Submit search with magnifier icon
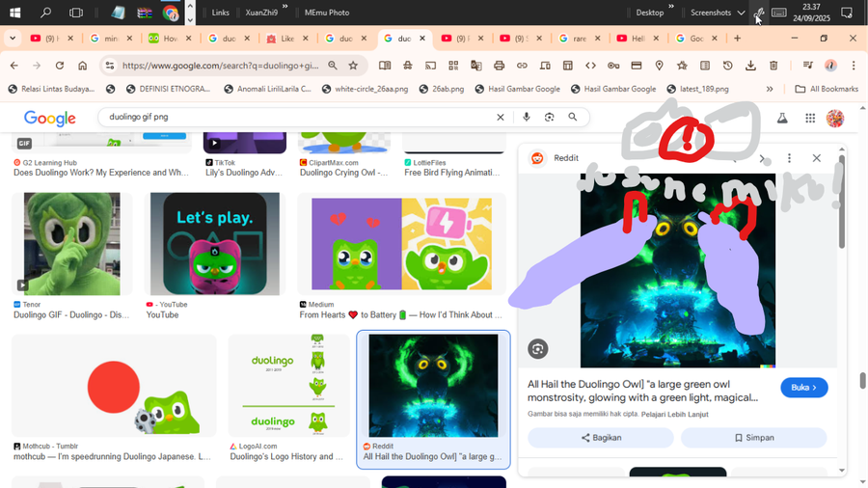This screenshot has height=488, width=868. pyautogui.click(x=572, y=118)
